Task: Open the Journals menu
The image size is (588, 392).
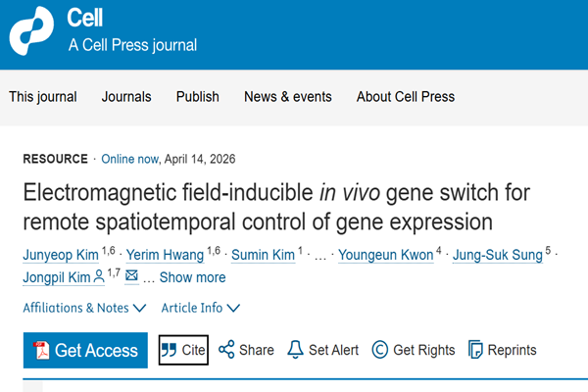Action: point(126,97)
